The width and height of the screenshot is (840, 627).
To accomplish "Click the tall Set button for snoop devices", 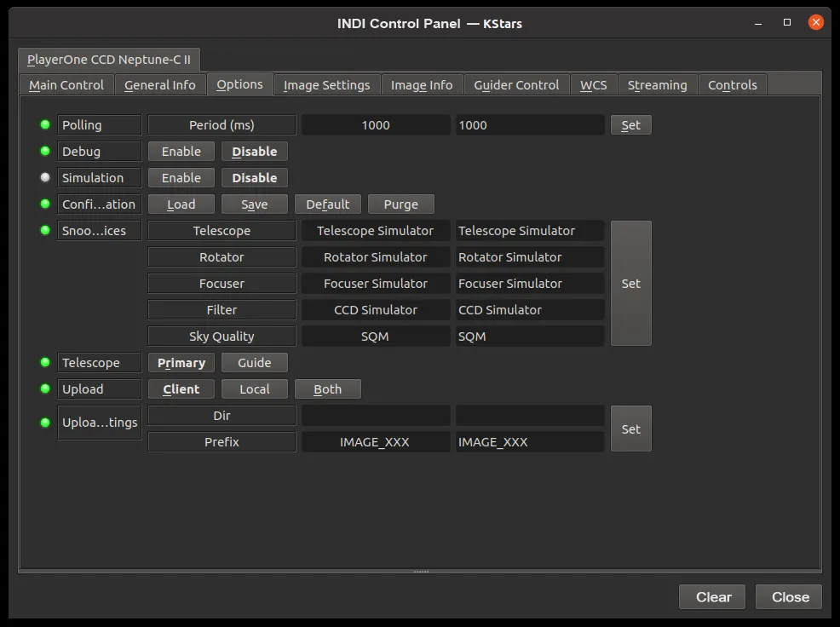I will (631, 283).
